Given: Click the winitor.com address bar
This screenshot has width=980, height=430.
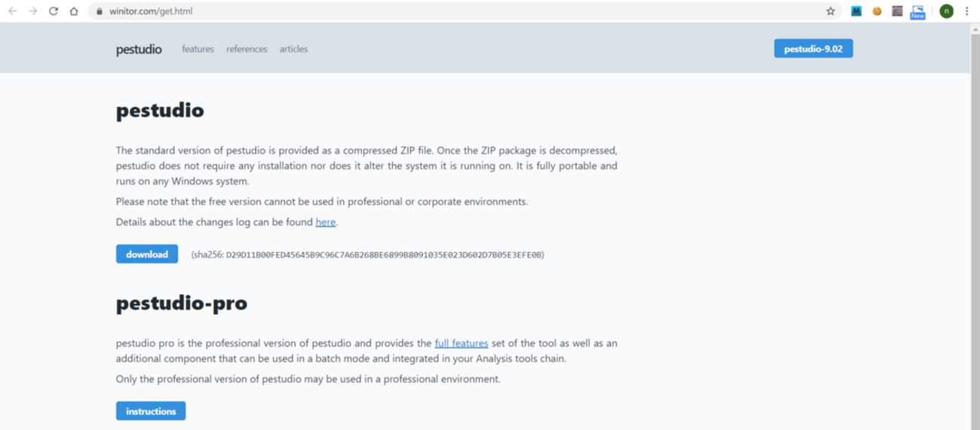Looking at the screenshot, I should coord(452,11).
